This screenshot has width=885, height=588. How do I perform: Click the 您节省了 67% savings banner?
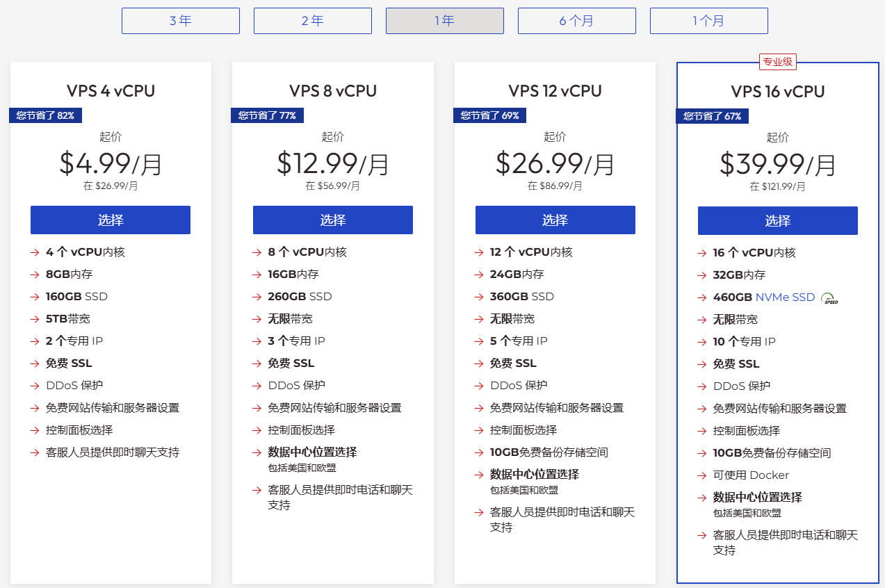click(x=712, y=117)
